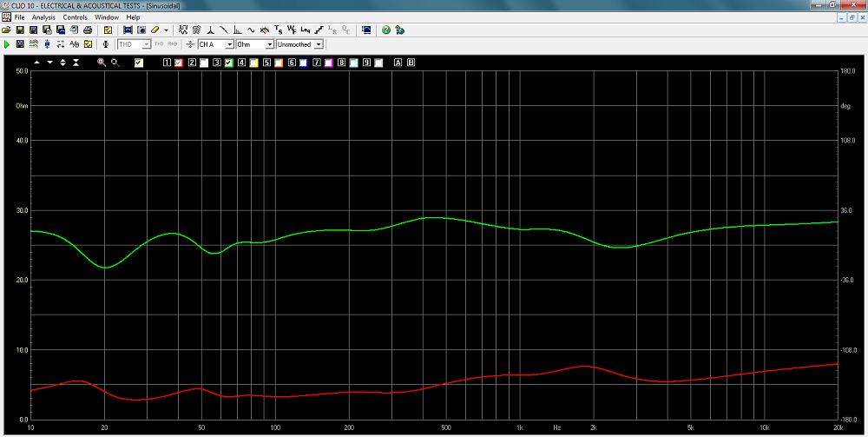The image size is (868, 437).
Task: Enable the yellow overlay 4 checkbox
Action: [x=253, y=63]
